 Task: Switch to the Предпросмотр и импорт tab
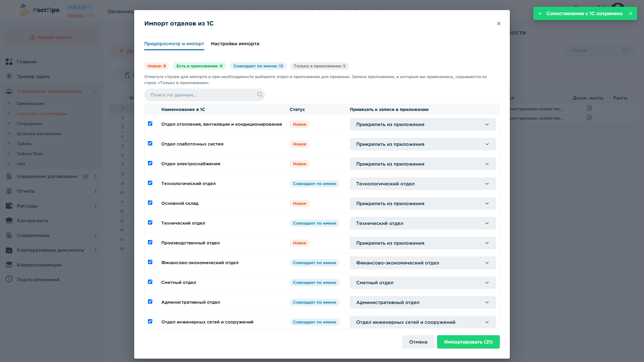[x=174, y=44]
